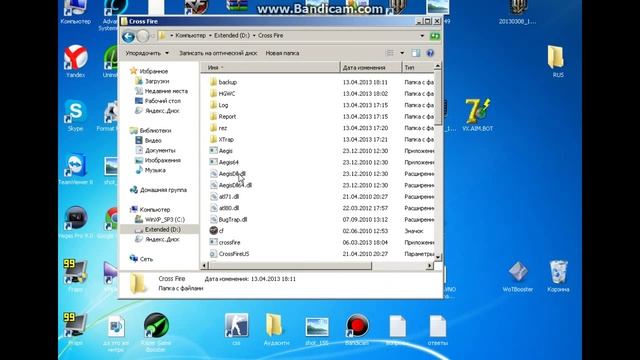Sort by Дата изменения column header
The image size is (640, 360).
(x=371, y=67)
